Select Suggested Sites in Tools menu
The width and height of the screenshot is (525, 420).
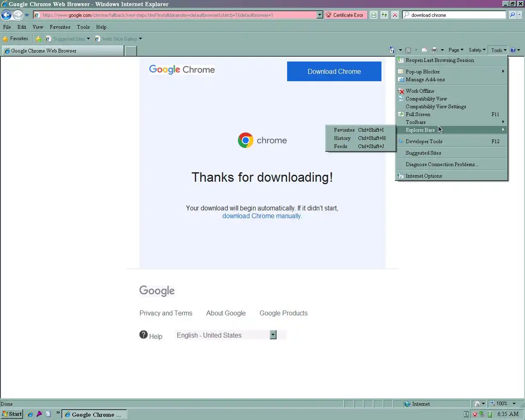tap(452, 153)
